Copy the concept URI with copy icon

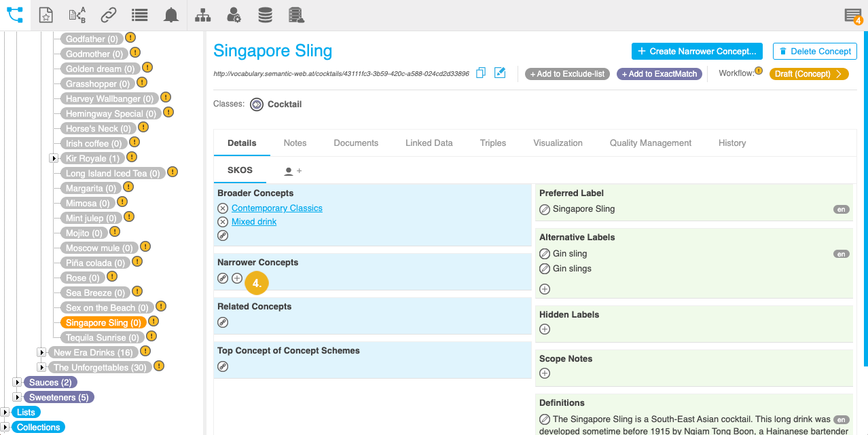481,73
